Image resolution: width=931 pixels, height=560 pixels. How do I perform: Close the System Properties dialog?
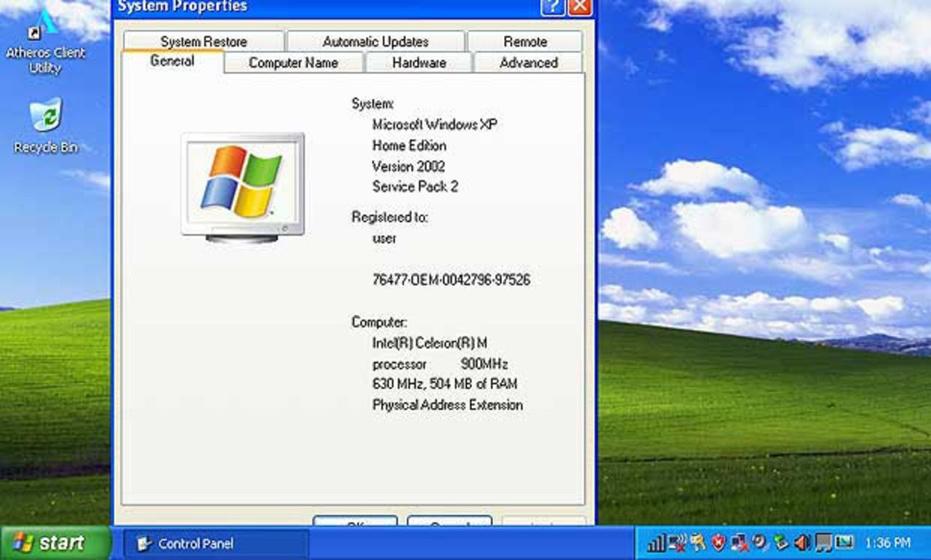coord(579,7)
